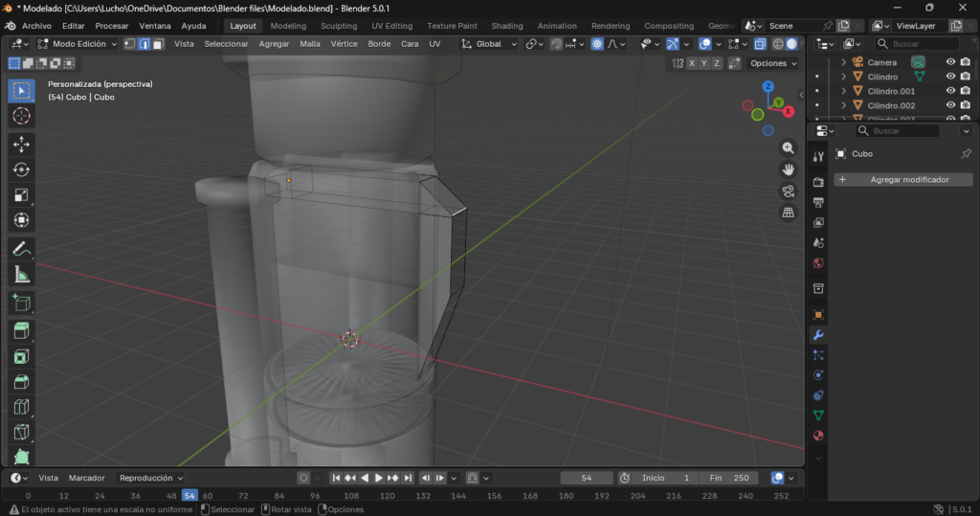980x516 pixels.
Task: Switch to the UV Editing workspace tab
Action: [391, 26]
